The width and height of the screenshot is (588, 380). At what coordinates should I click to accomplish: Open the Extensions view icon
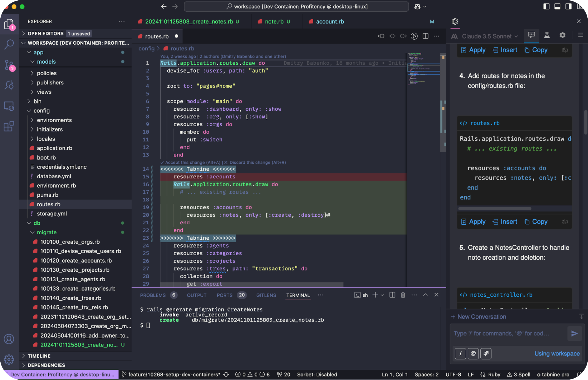pos(9,126)
